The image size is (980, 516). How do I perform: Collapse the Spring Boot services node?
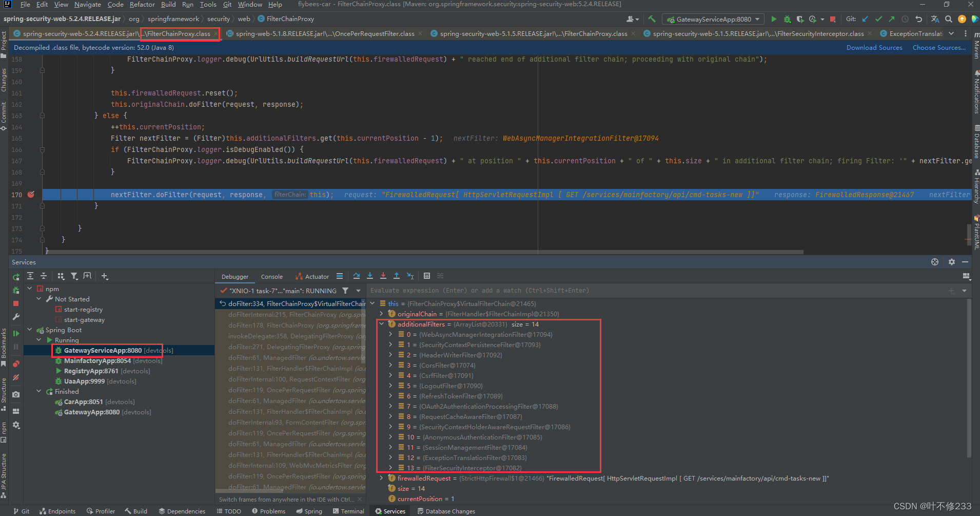(29, 330)
